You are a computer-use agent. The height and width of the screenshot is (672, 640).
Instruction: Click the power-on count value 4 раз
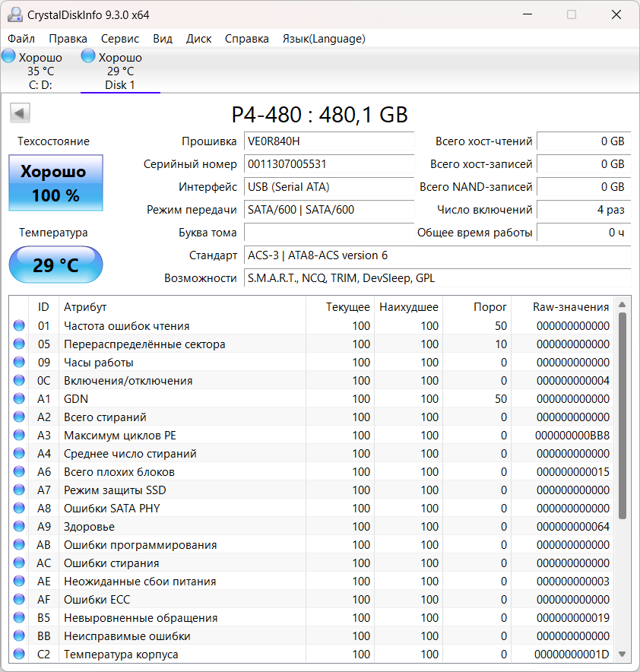pos(584,210)
